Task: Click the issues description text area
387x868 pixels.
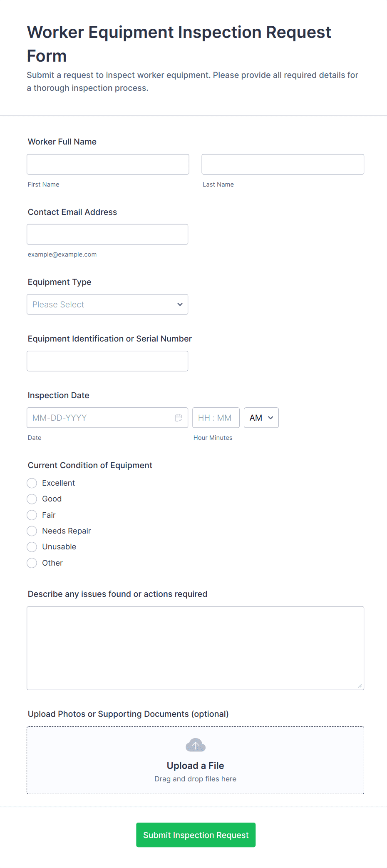Action: click(195, 648)
